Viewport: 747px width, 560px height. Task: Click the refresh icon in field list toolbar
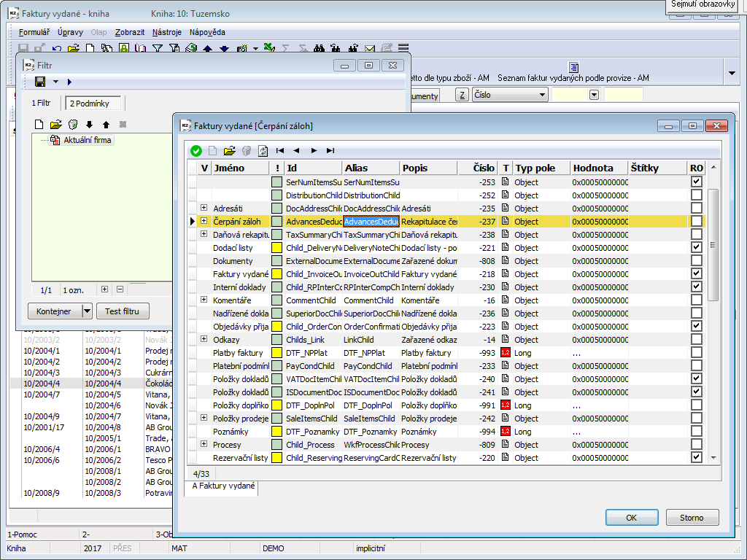(263, 151)
